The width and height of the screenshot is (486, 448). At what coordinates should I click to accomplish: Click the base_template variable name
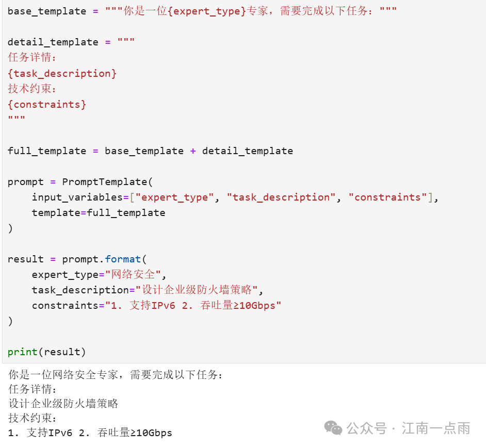pos(47,11)
